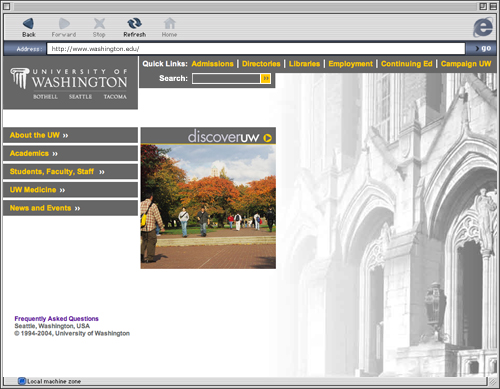Click the Home toolbar icon
The height and width of the screenshot is (389, 500).
coord(169,23)
